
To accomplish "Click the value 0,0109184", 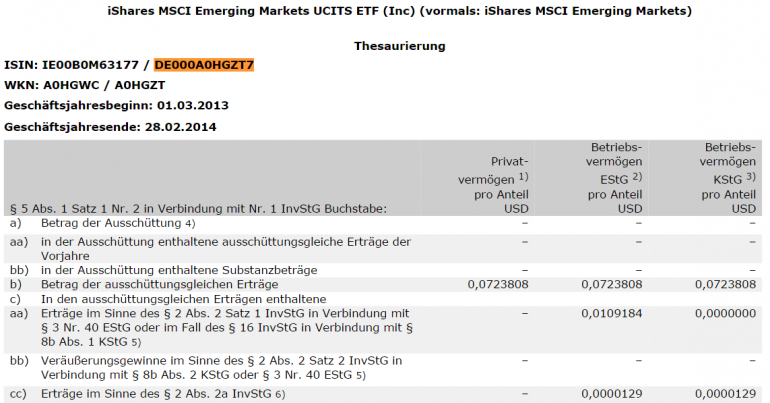I will 612,313.
